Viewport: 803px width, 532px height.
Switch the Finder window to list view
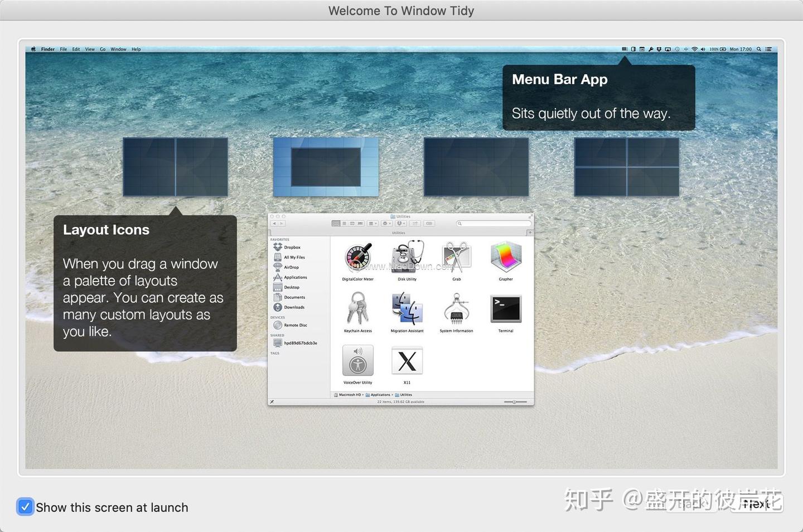tap(345, 223)
